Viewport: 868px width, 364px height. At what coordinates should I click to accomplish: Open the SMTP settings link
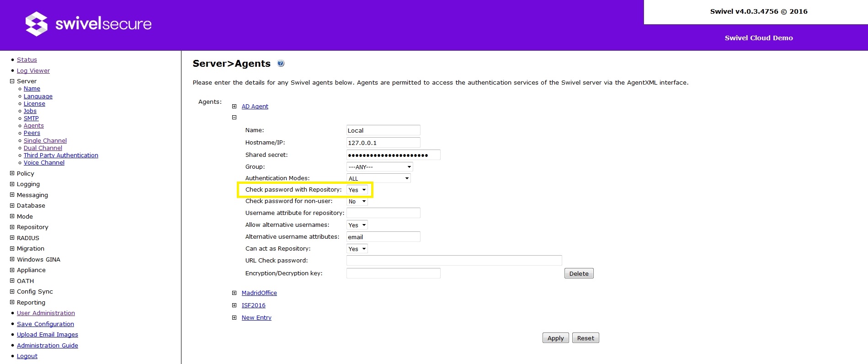[31, 118]
